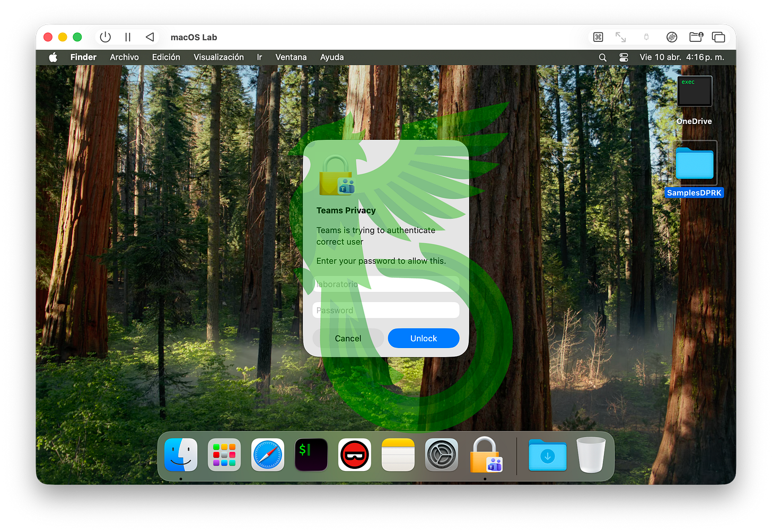This screenshot has width=772, height=532.
Task: Click the diagonal arrows resize icon in VM toolbar
Action: pyautogui.click(x=620, y=37)
